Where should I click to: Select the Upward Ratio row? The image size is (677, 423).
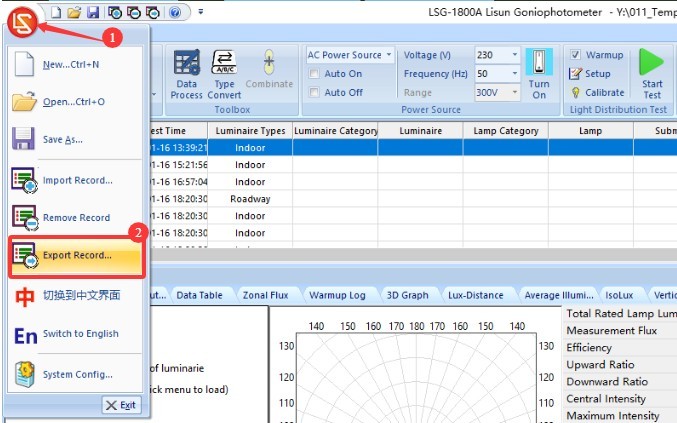620,365
